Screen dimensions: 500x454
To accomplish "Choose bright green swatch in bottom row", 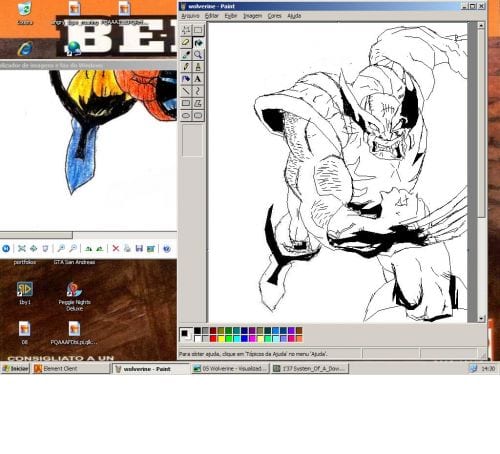I will pyautogui.click(x=229, y=339).
